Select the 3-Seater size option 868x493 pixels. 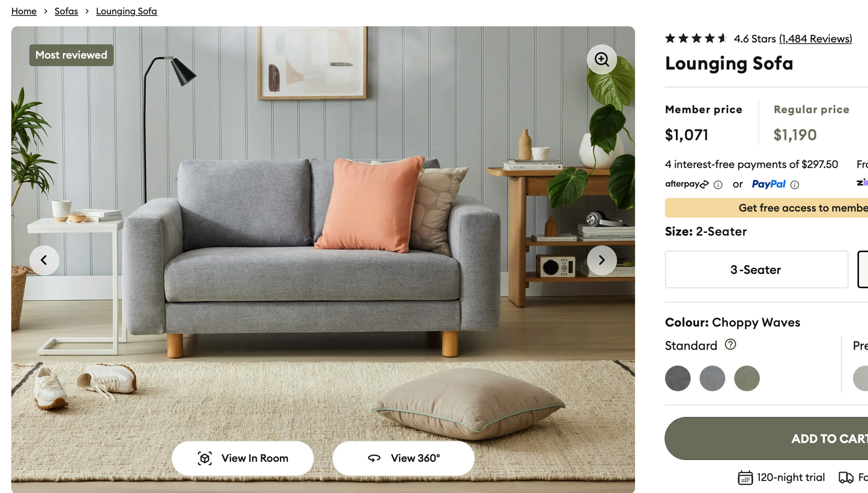point(756,270)
